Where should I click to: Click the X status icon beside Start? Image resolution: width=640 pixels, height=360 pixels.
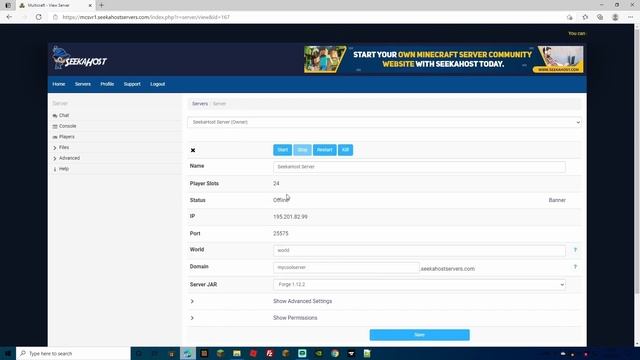(193, 150)
